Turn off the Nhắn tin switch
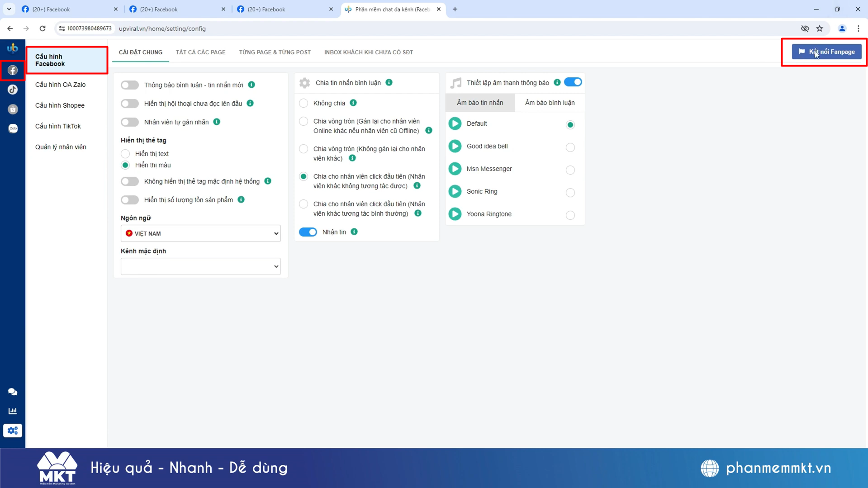 [x=308, y=232]
